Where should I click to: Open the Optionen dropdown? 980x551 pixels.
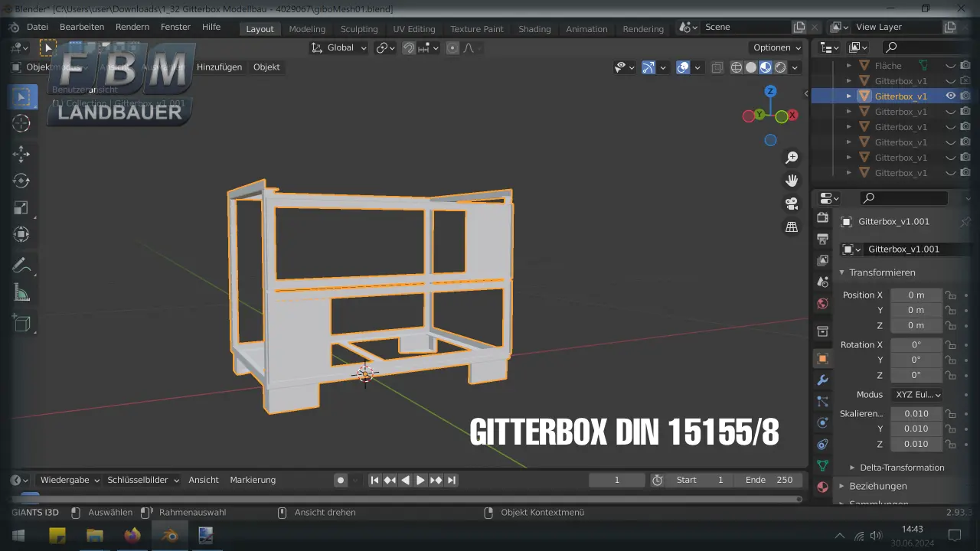[x=776, y=47]
